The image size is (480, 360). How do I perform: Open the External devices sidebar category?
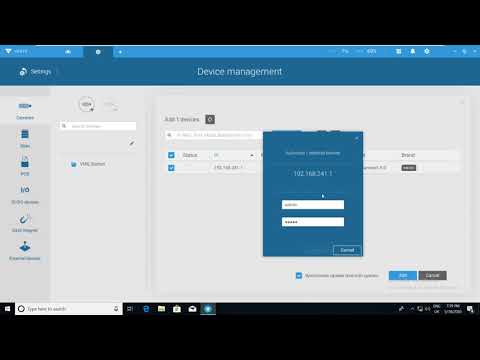tap(25, 251)
